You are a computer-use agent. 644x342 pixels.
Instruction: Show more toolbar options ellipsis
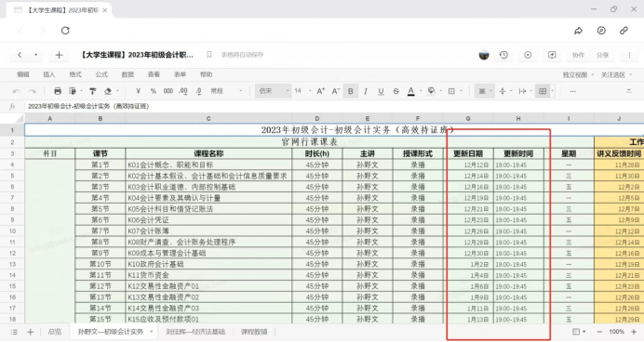point(573,91)
